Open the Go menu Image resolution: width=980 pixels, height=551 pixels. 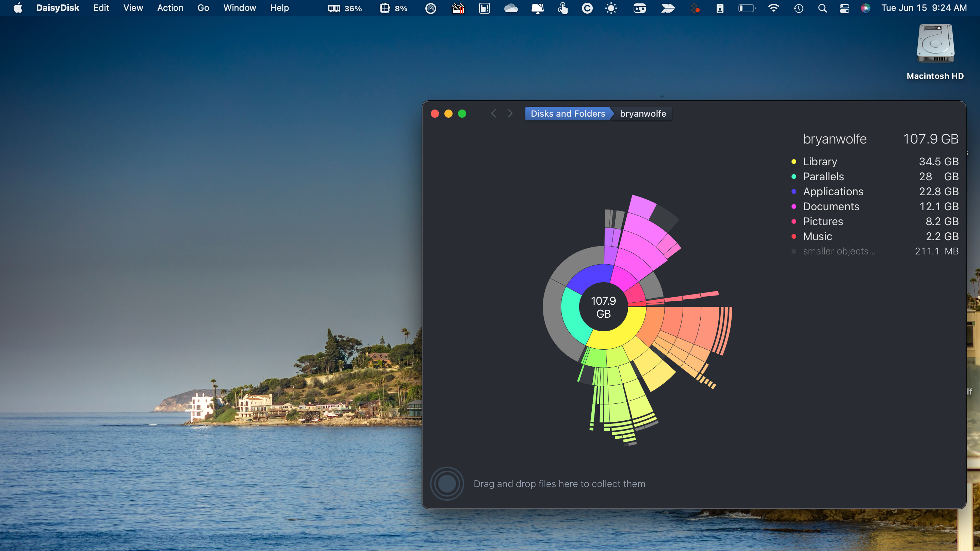[x=203, y=8]
